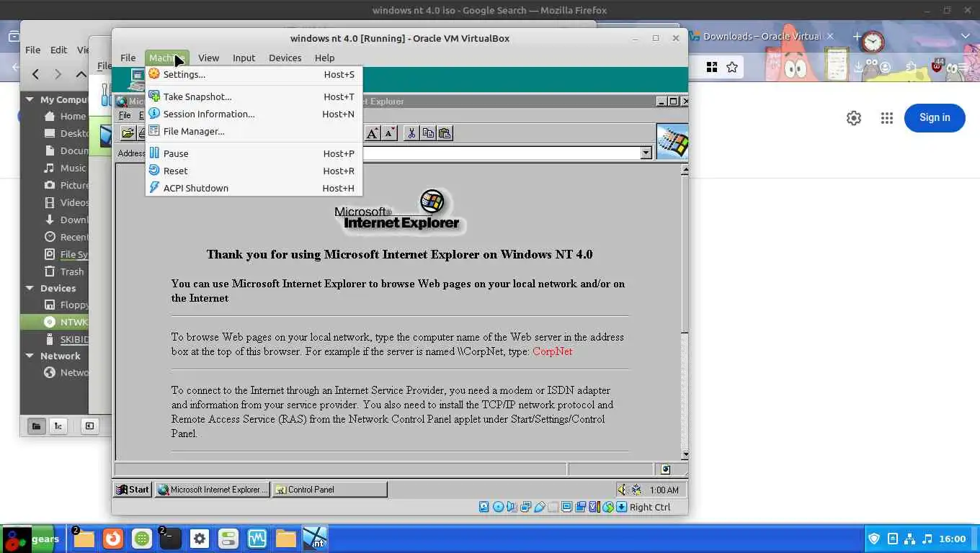Viewport: 980px width, 553px height.
Task: Click IE scrollbar down arrow
Action: (x=685, y=454)
